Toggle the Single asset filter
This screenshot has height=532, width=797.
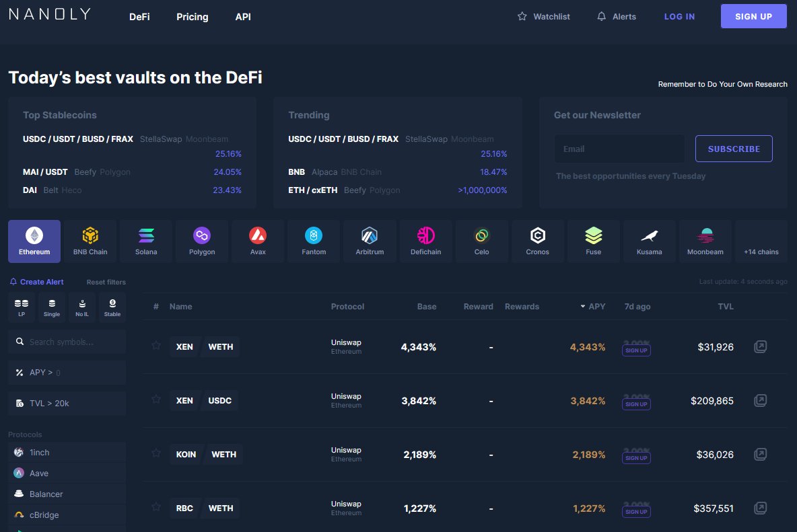(x=52, y=307)
